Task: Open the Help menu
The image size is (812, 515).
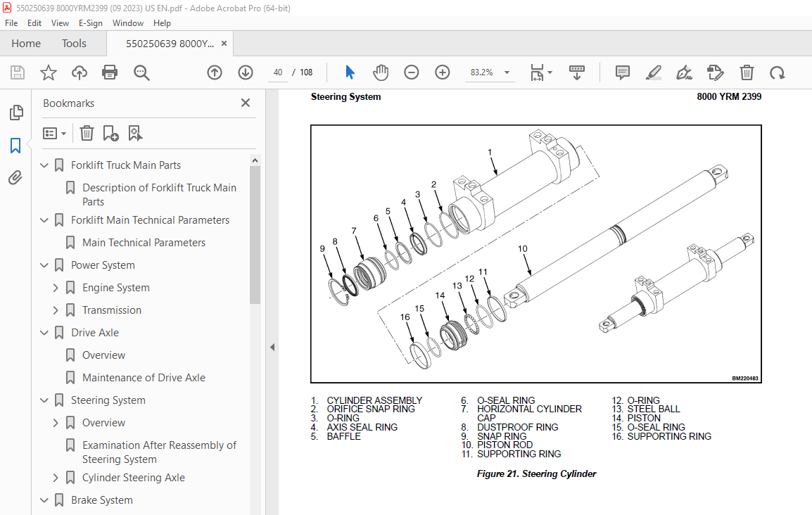Action: pos(162,23)
